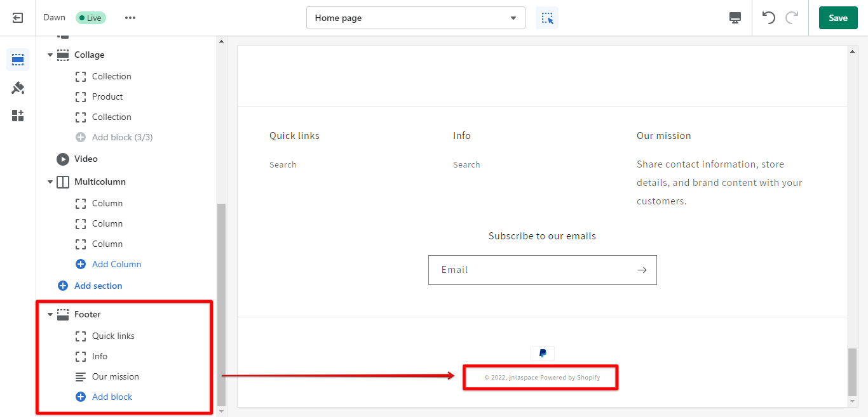The width and height of the screenshot is (868, 417).
Task: Click the desktop preview icon top-right
Action: [735, 18]
